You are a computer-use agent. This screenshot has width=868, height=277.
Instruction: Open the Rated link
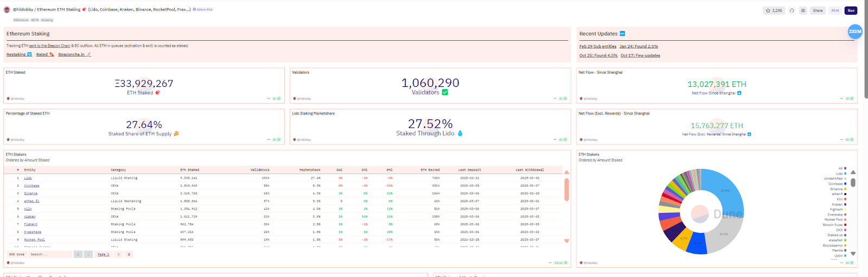click(x=45, y=54)
